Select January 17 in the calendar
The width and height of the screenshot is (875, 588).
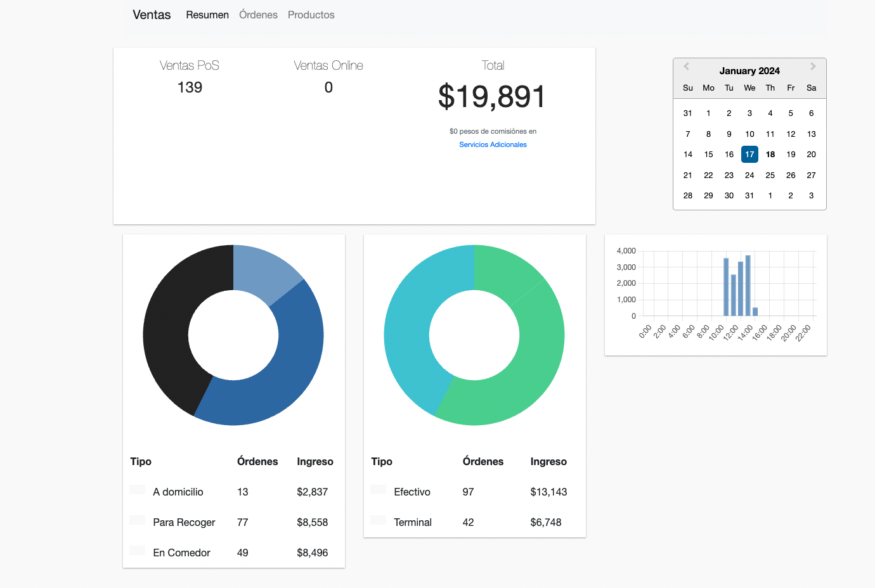point(749,155)
